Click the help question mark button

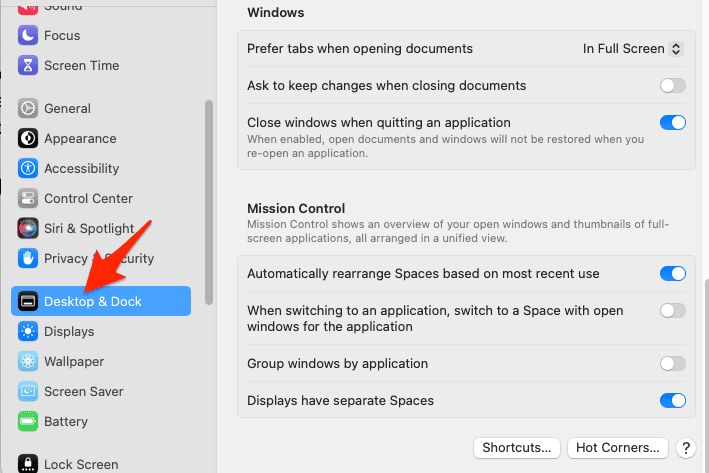686,448
